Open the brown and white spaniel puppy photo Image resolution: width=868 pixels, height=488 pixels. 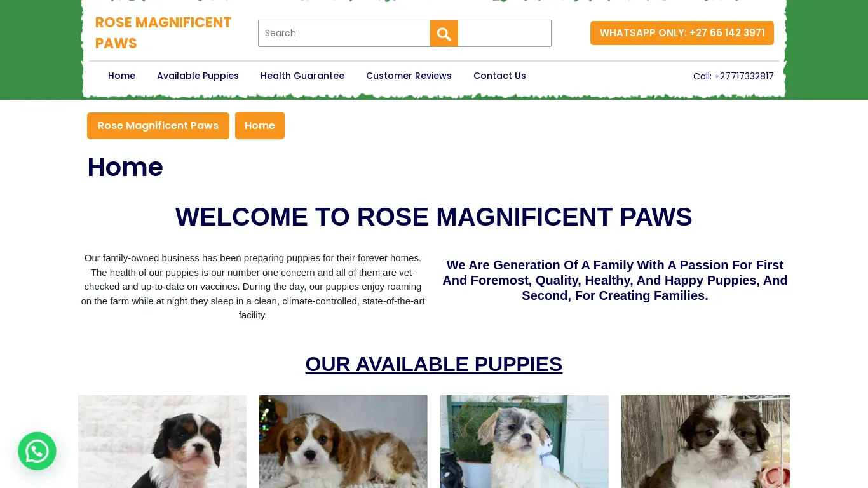click(x=343, y=442)
